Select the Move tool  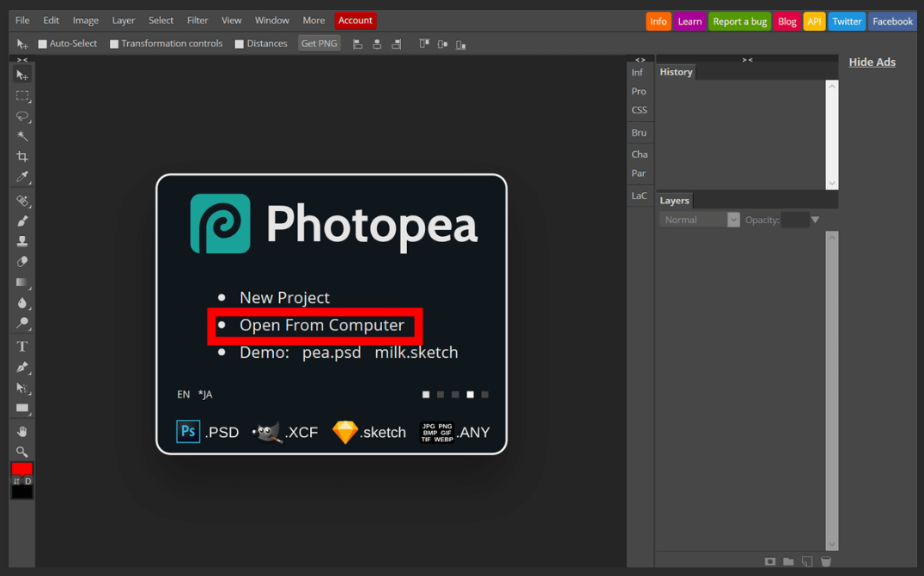click(x=21, y=75)
